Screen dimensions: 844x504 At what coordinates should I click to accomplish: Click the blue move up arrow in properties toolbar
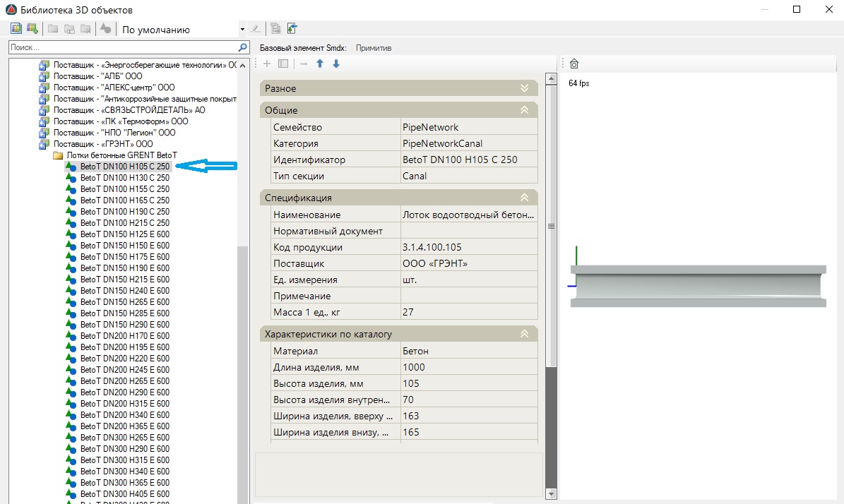click(x=320, y=64)
